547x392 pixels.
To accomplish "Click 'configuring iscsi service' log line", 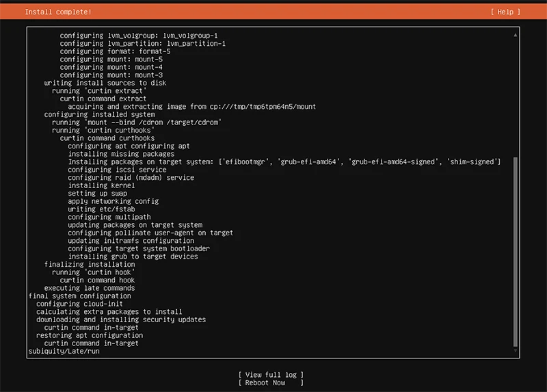I will coord(117,170).
